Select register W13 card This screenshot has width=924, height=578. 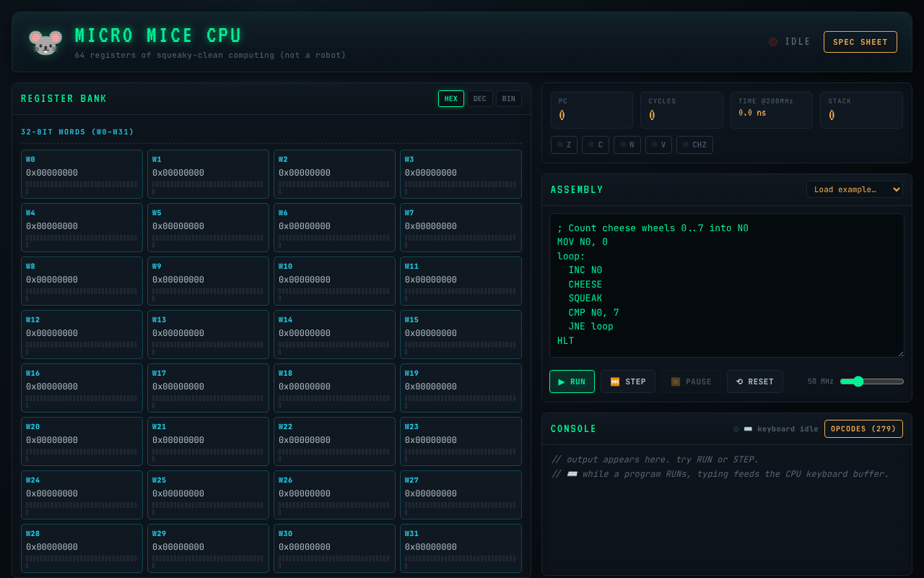coord(208,335)
